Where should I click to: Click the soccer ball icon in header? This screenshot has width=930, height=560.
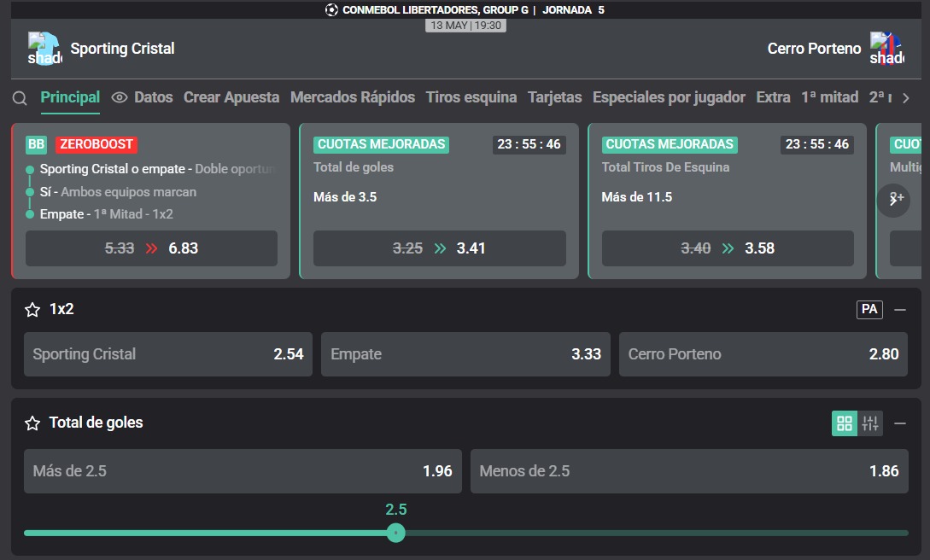(x=331, y=10)
